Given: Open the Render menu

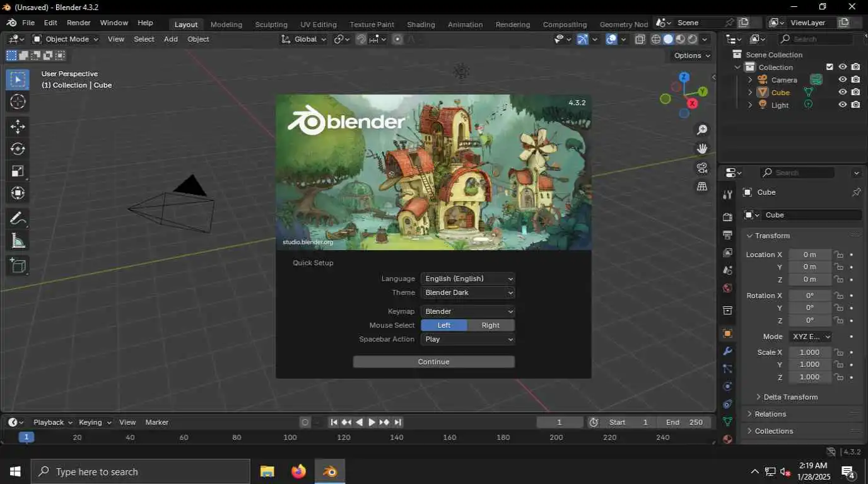Looking at the screenshot, I should click(79, 23).
